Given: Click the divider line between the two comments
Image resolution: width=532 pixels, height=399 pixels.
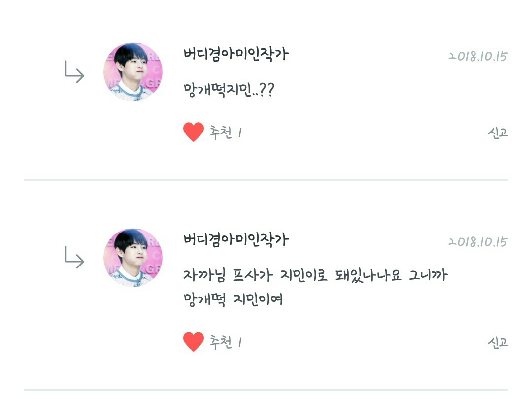Looking at the screenshot, I should click(266, 180).
